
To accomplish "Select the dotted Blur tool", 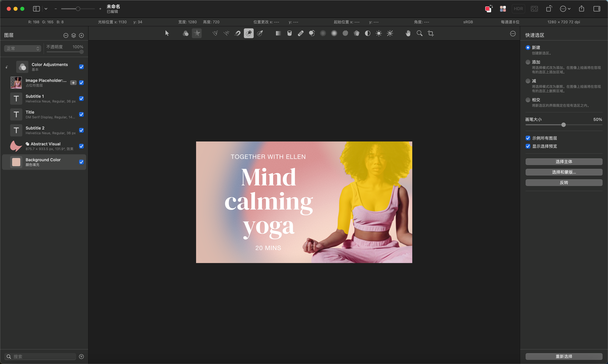I will [323, 33].
